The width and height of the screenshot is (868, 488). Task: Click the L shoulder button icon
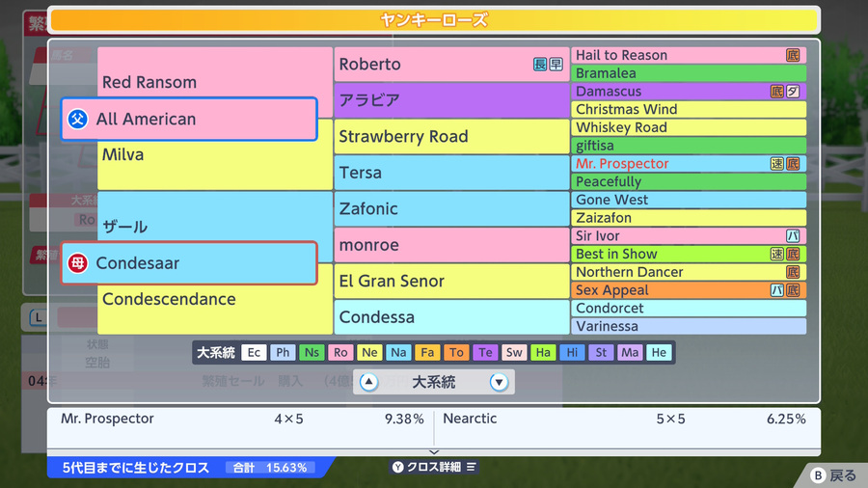pos(39,317)
